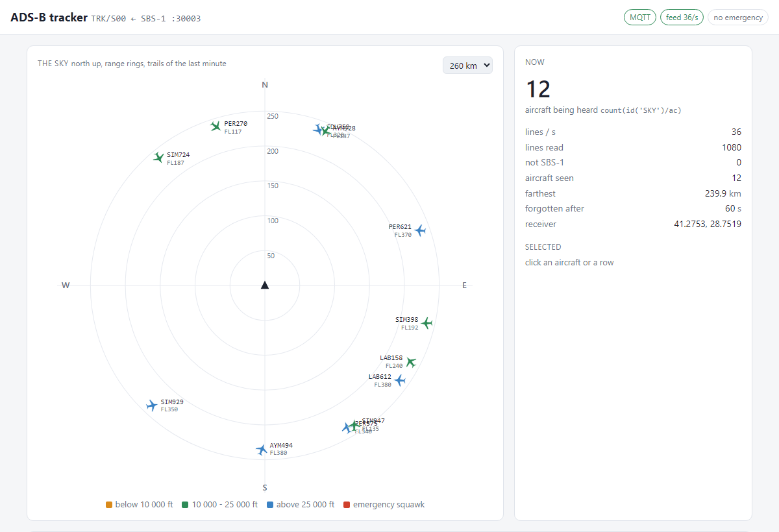The image size is (779, 532).
Task: Open the 260 km range dropdown
Action: click(x=467, y=66)
